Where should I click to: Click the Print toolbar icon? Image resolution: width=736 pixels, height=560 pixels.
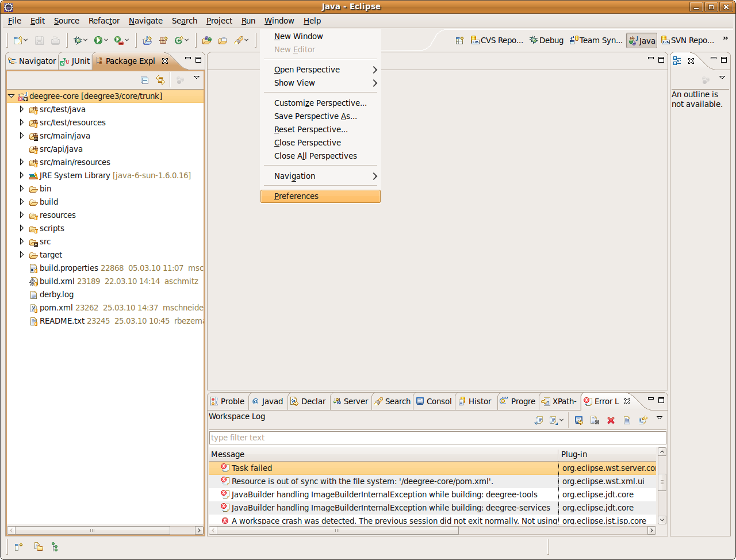(x=55, y=40)
